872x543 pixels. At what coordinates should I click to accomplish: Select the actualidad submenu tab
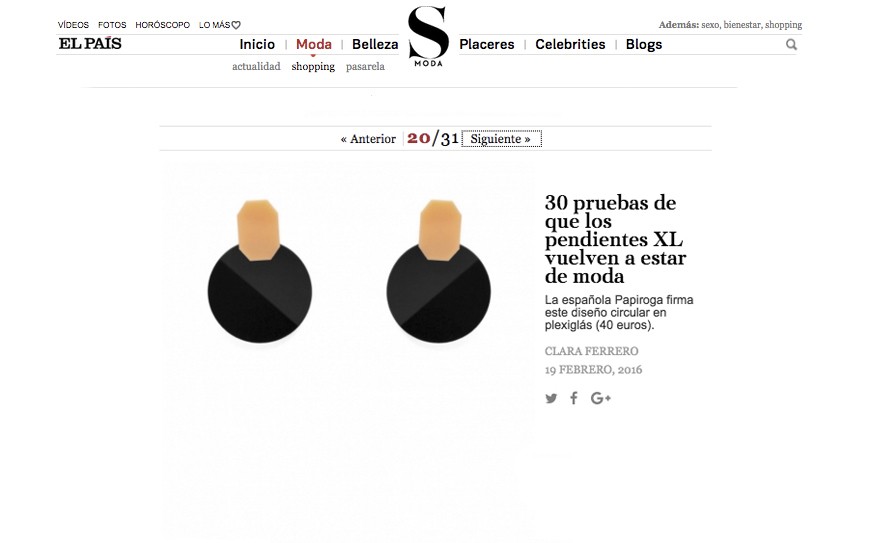click(256, 67)
